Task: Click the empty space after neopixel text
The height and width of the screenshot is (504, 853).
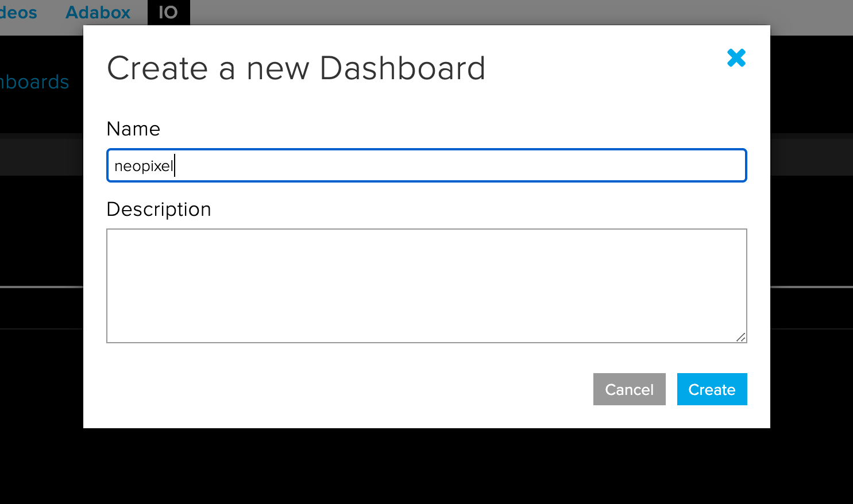Action: (x=460, y=165)
